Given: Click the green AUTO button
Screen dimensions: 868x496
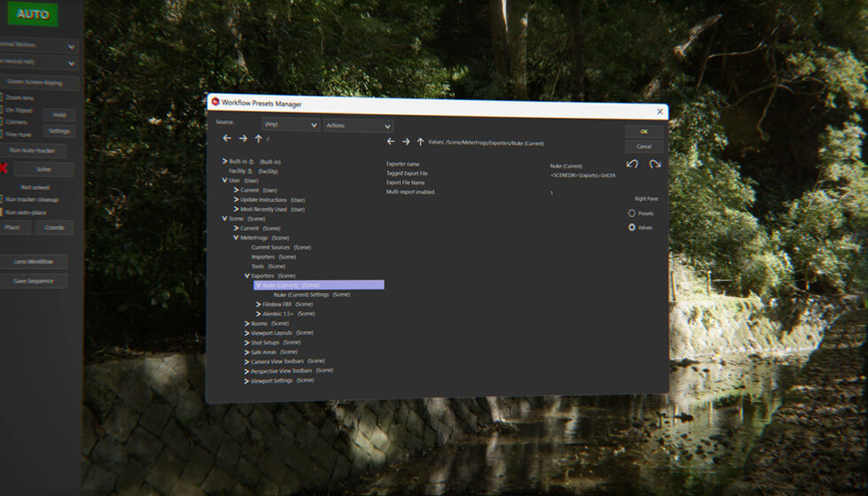Looking at the screenshot, I should (x=33, y=14).
